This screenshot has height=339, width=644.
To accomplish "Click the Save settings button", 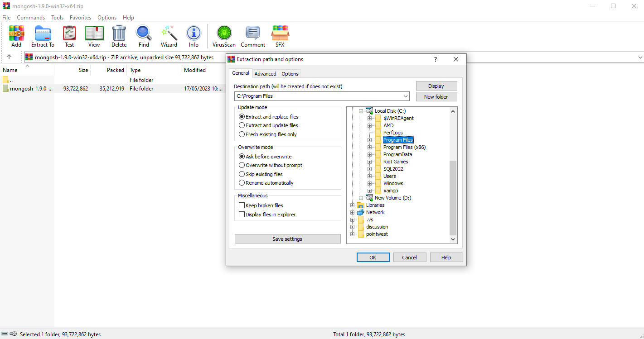I will pos(287,239).
